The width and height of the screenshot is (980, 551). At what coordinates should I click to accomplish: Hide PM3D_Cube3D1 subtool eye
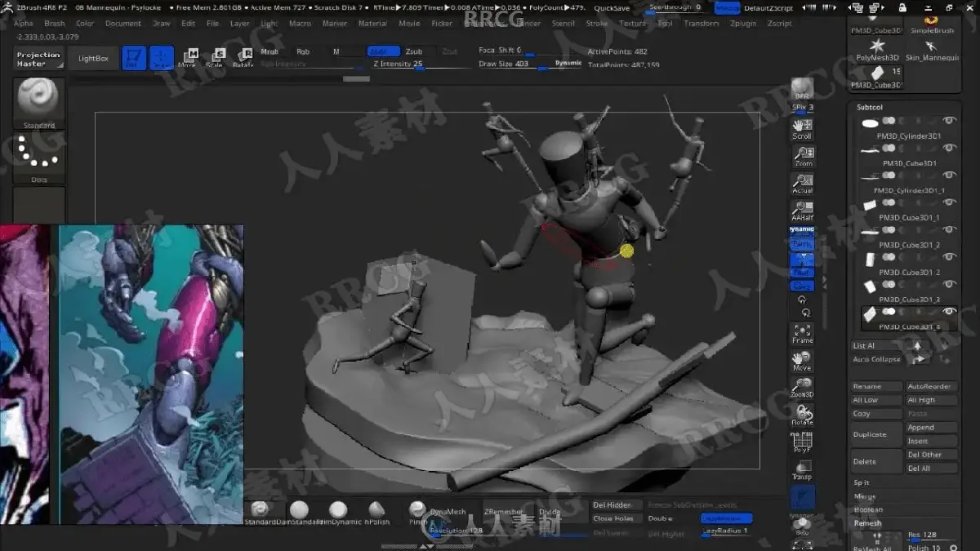tap(949, 149)
